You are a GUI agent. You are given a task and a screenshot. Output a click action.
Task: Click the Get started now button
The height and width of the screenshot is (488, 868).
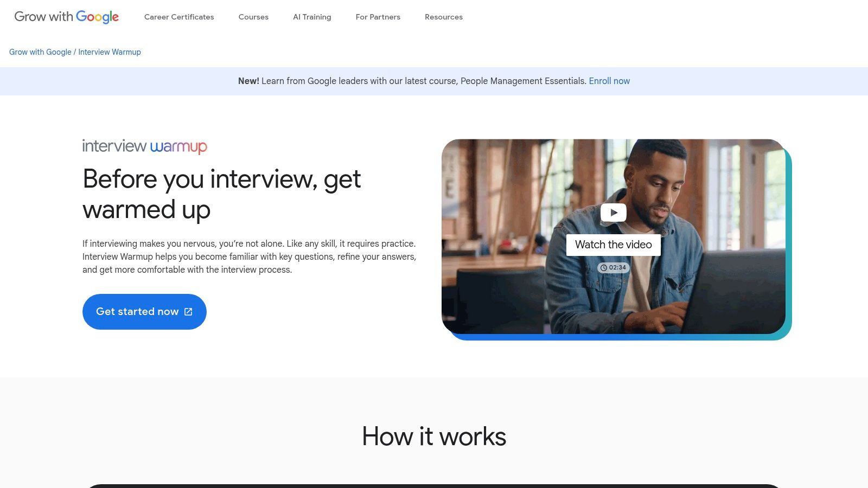tap(144, 311)
